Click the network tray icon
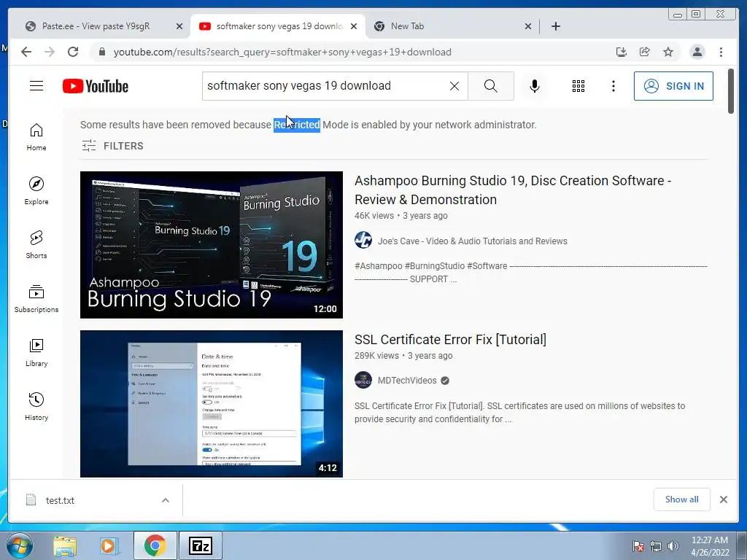 pyautogui.click(x=656, y=546)
